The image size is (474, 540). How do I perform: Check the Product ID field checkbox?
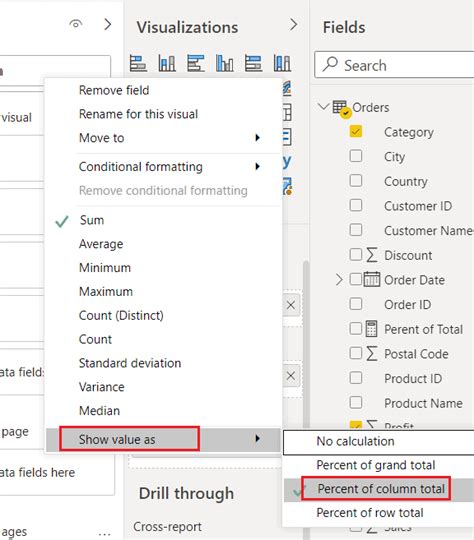[x=356, y=377]
